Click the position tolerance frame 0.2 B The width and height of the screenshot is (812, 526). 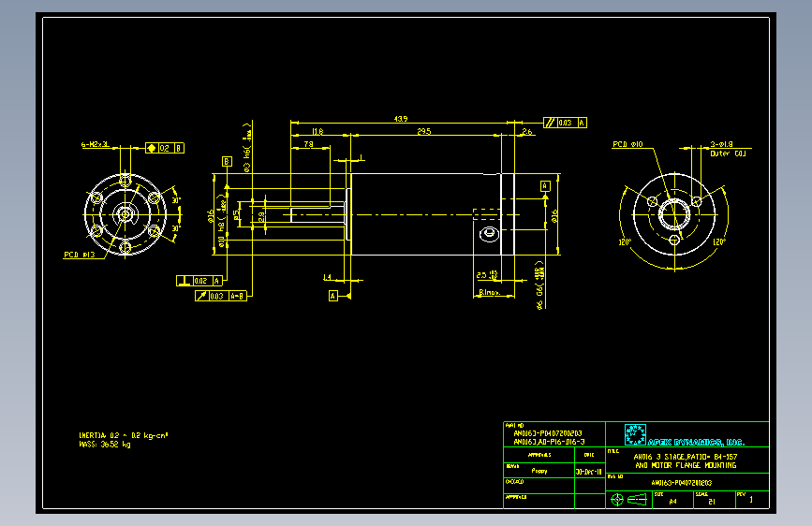tap(165, 148)
